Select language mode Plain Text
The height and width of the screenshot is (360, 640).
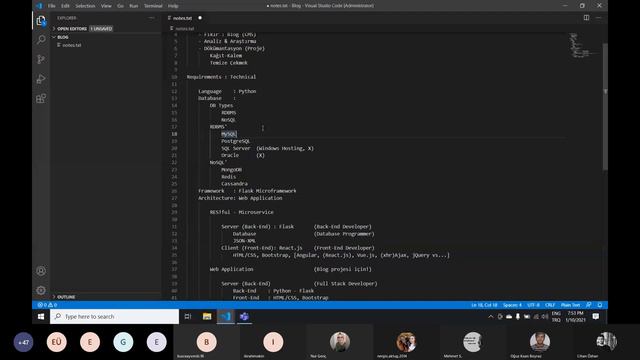click(570, 305)
